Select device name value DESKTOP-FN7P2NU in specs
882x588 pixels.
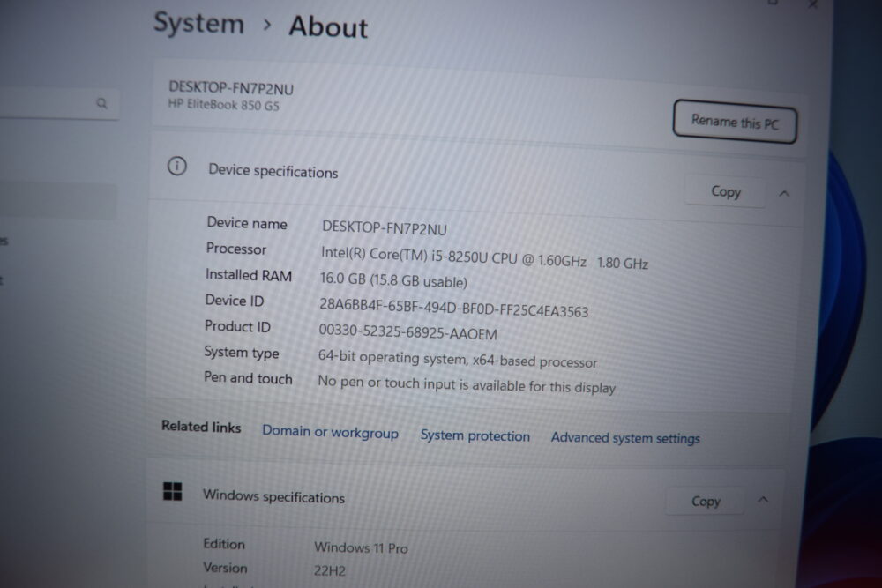coord(385,228)
